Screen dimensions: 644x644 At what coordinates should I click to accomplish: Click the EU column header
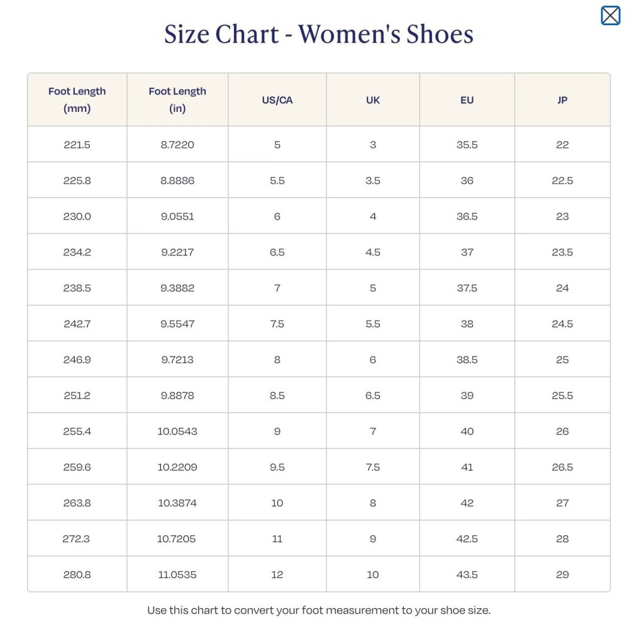[x=467, y=100]
